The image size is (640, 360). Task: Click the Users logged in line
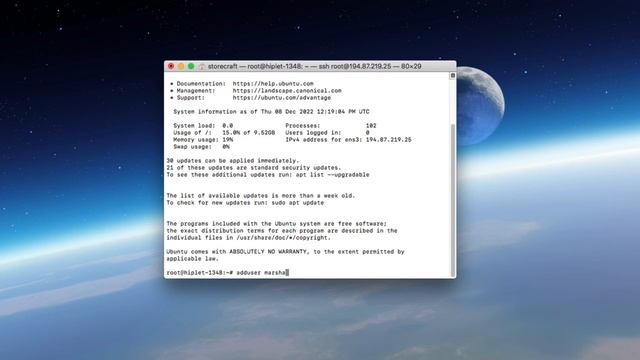click(327, 133)
